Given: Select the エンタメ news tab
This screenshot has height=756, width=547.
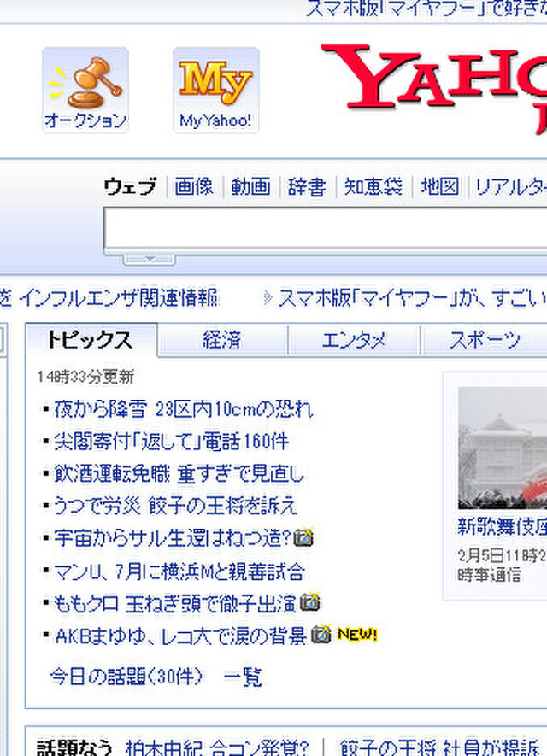Looking at the screenshot, I should click(354, 340).
